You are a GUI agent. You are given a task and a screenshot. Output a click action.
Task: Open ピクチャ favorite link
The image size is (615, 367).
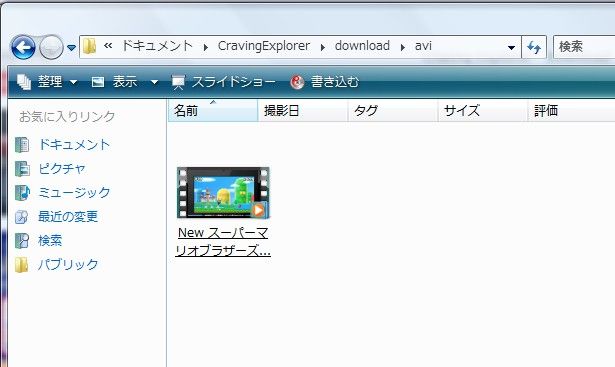(x=62, y=169)
